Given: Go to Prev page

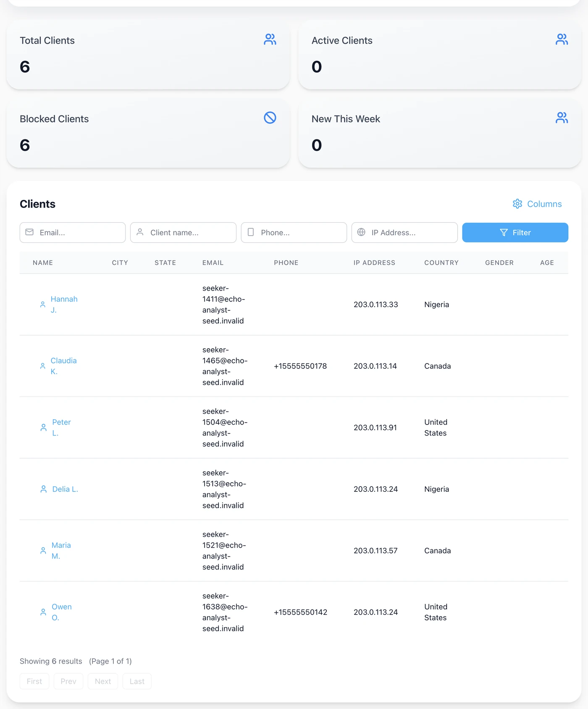Looking at the screenshot, I should tap(68, 681).
